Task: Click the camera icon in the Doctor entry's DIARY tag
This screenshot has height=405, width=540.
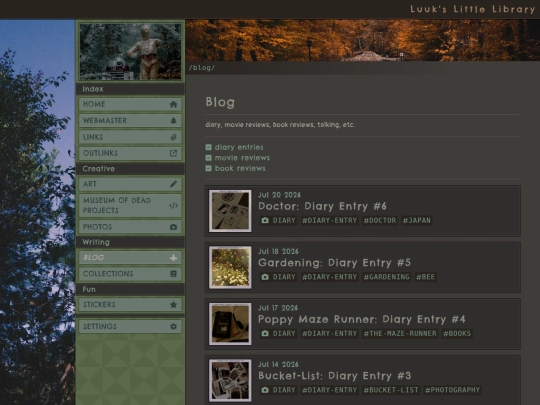Action: (x=265, y=220)
